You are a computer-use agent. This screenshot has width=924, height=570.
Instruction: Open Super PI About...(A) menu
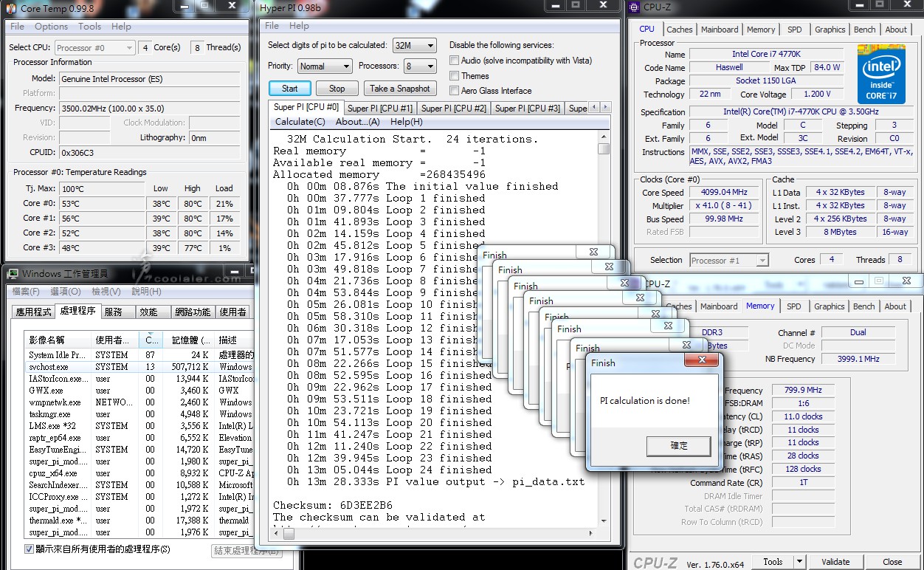pos(357,122)
